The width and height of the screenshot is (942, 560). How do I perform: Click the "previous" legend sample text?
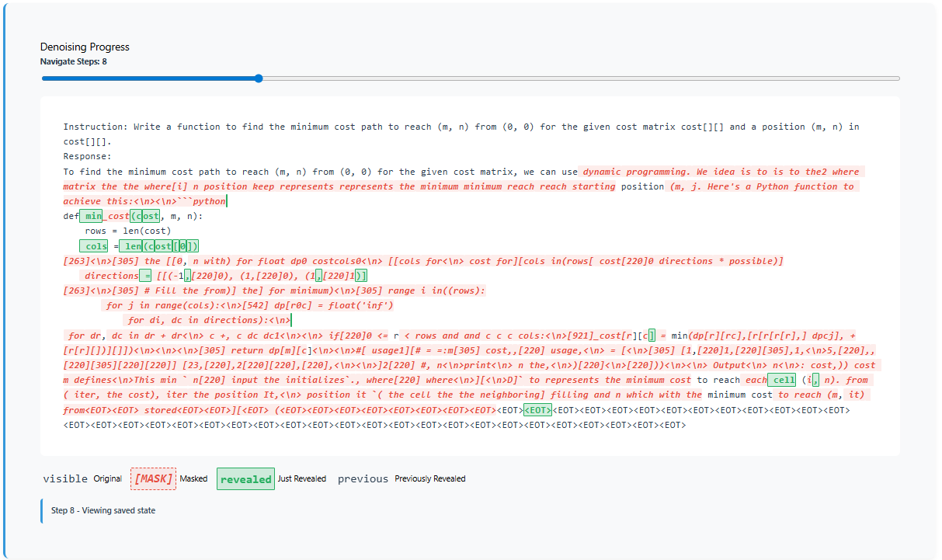point(363,478)
